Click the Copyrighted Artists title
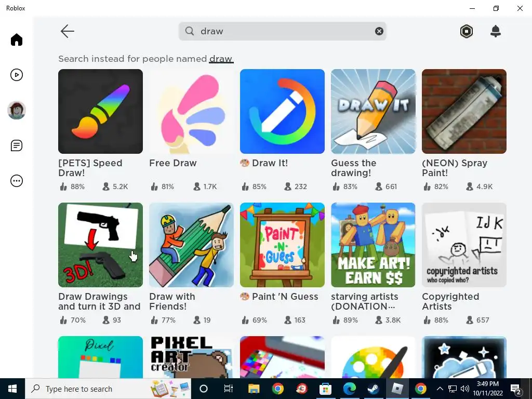 [450, 301]
